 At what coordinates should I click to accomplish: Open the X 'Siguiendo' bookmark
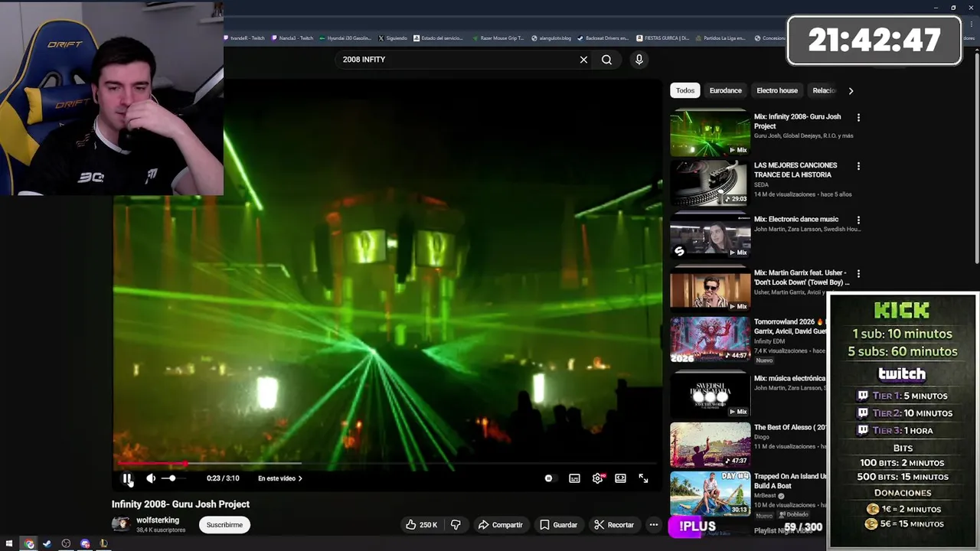click(393, 38)
